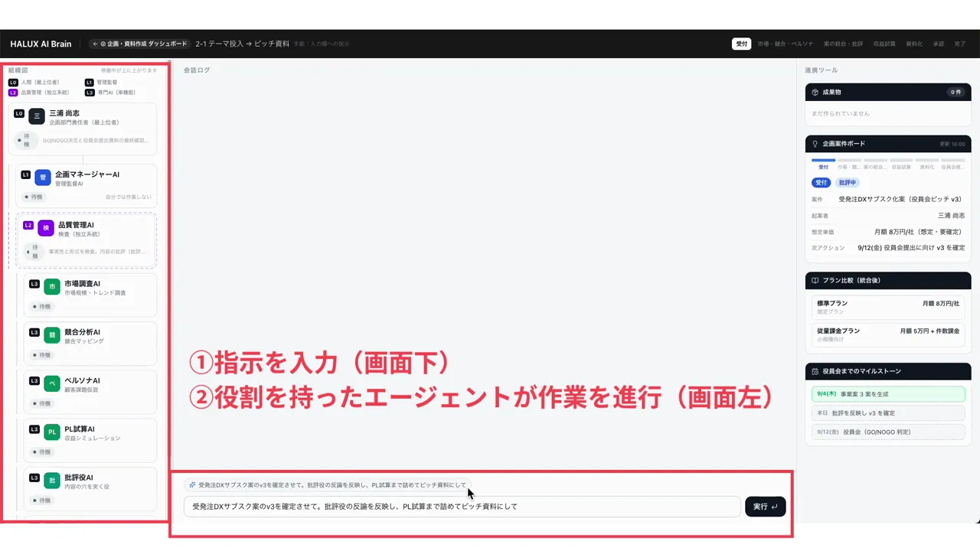Screen dimensions: 980x551
Task: Go back to 企画・資料作成 ダッシュボード
Action: point(139,44)
